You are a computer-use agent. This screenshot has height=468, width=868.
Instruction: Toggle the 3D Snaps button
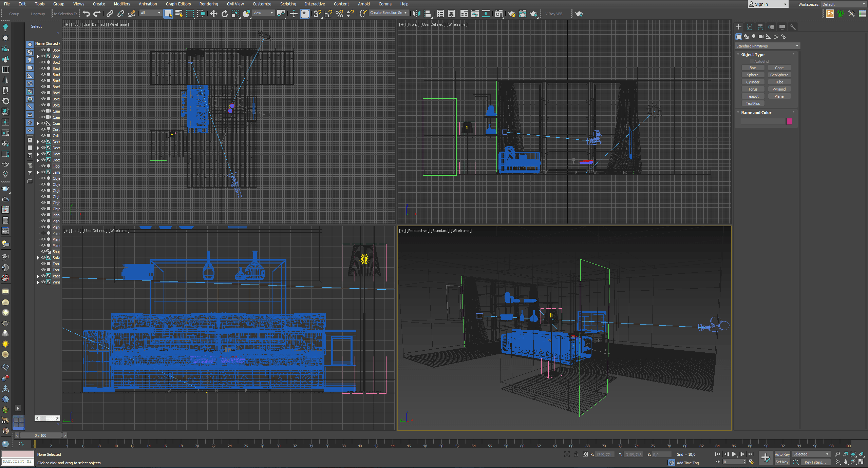[317, 14]
